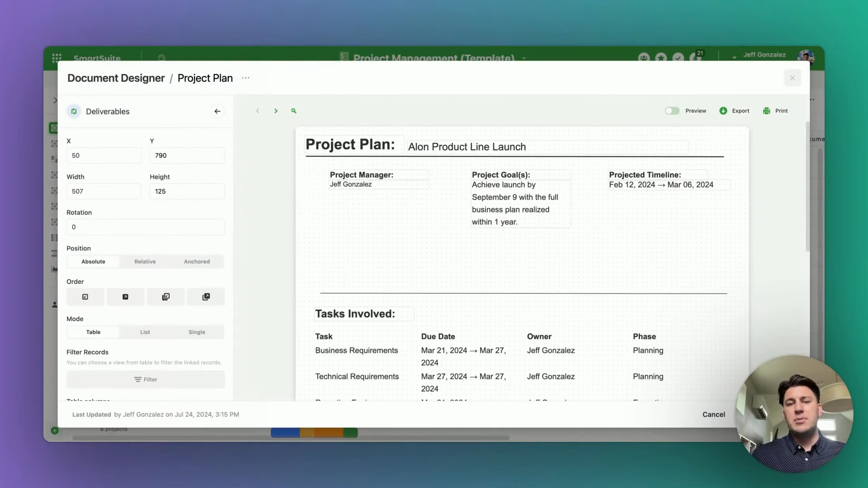
Task: Click Document Designer breadcrumb
Action: tap(116, 78)
